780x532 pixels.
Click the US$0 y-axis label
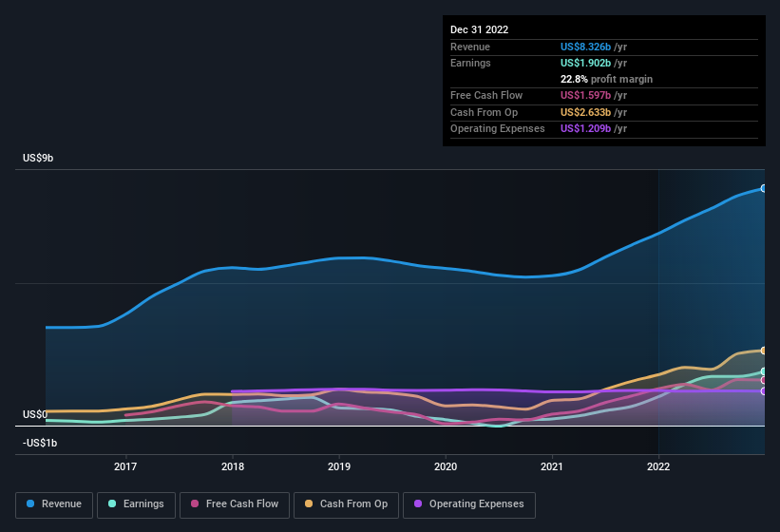click(x=35, y=414)
